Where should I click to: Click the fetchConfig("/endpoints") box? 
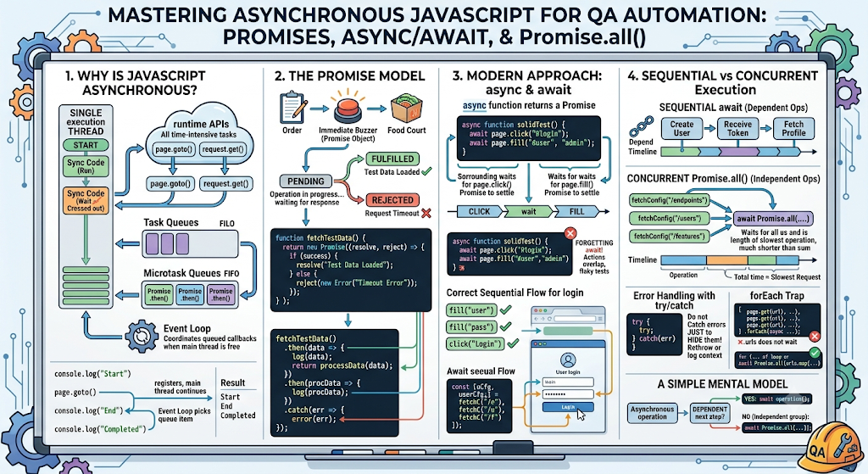(x=670, y=200)
